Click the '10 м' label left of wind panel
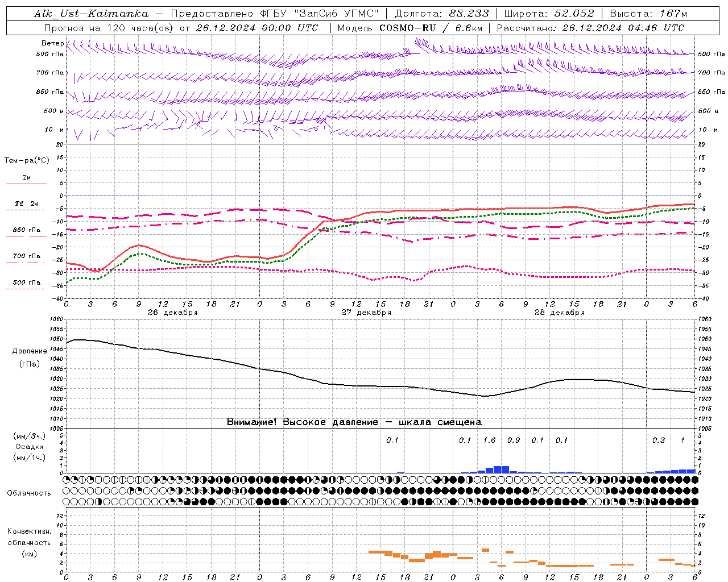Screen dimensions: 728x582 pyautogui.click(x=55, y=130)
